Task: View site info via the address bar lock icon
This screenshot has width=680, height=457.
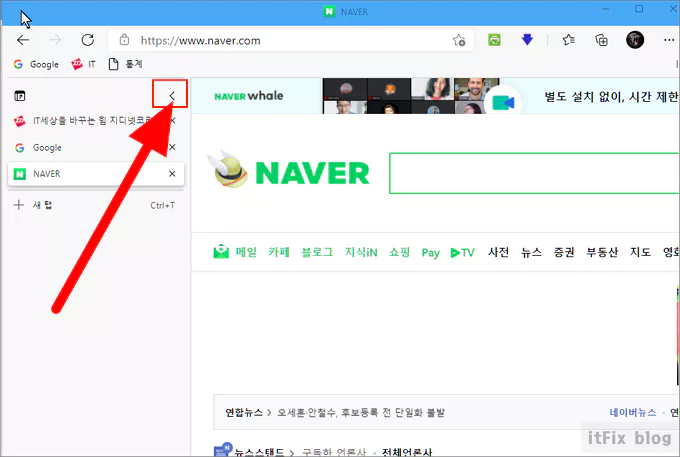Action: click(x=124, y=40)
